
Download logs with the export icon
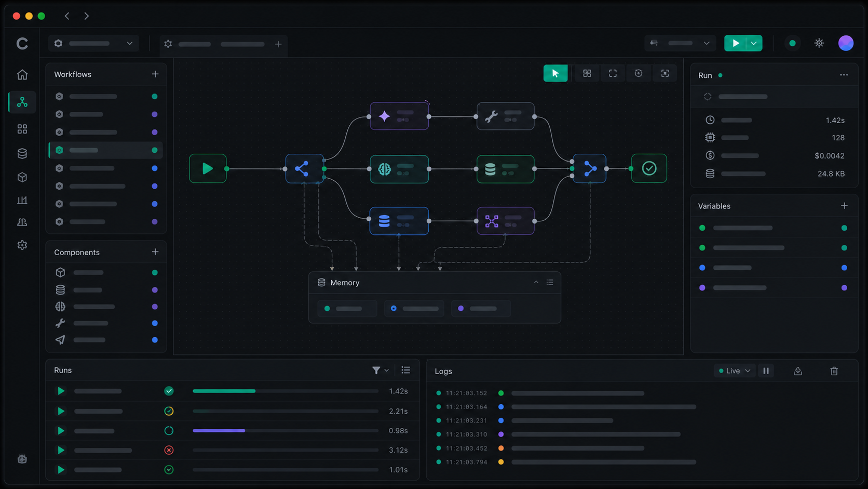(x=798, y=371)
